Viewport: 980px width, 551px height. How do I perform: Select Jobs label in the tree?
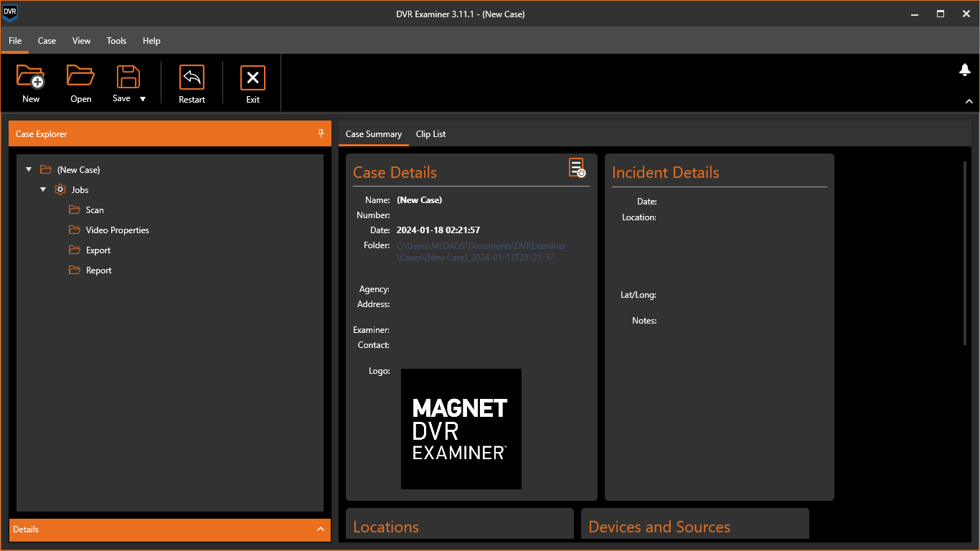tap(80, 190)
